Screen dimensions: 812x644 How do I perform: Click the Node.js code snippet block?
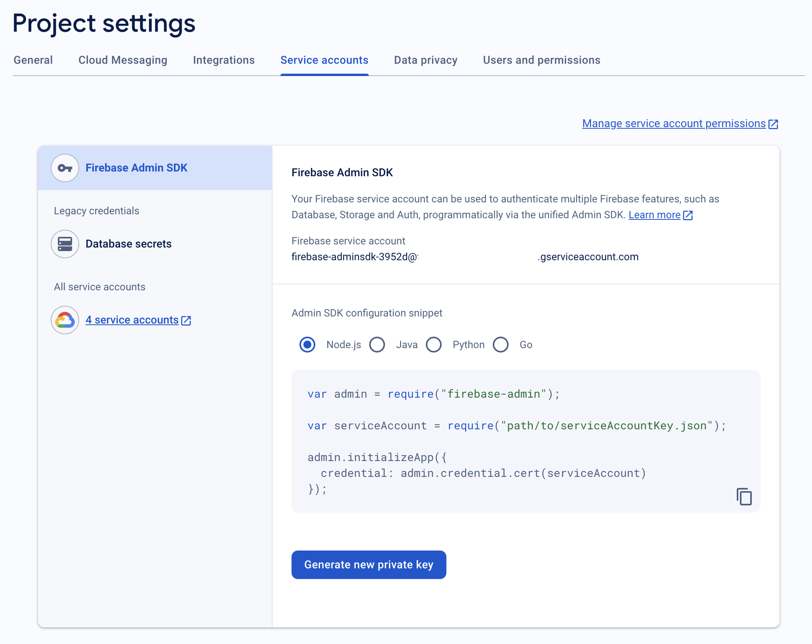coord(526,441)
